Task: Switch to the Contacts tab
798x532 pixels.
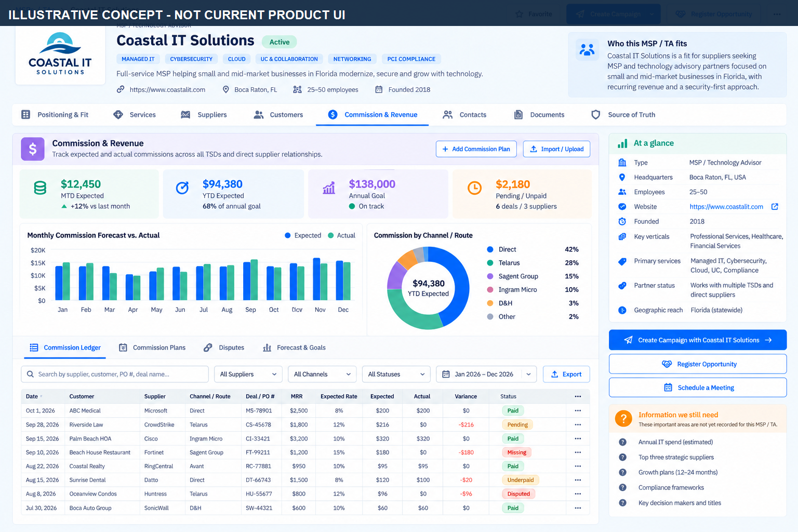Action: pyautogui.click(x=464, y=115)
